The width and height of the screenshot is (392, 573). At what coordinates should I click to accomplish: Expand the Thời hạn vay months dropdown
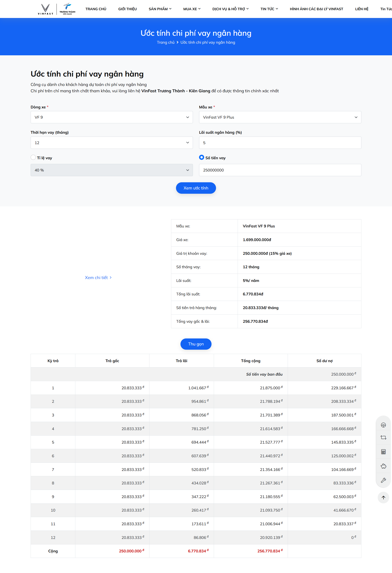(x=111, y=143)
